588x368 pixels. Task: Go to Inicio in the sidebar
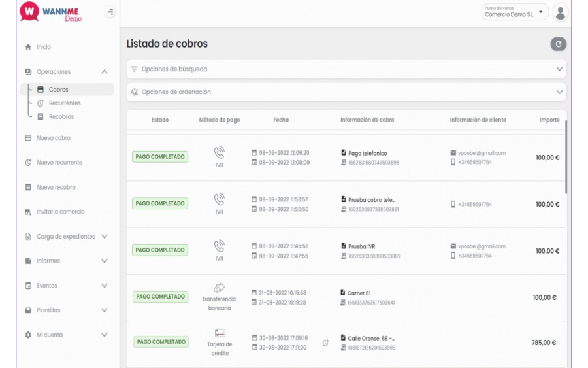tap(44, 47)
